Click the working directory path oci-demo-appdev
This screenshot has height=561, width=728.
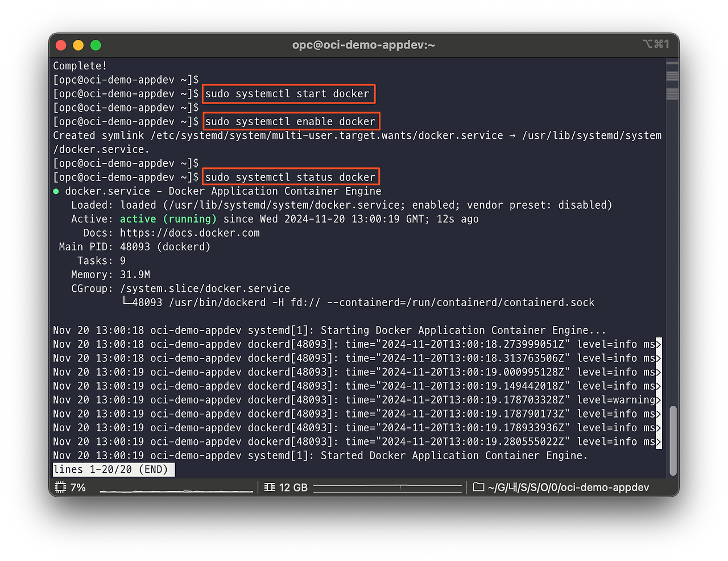[568, 488]
